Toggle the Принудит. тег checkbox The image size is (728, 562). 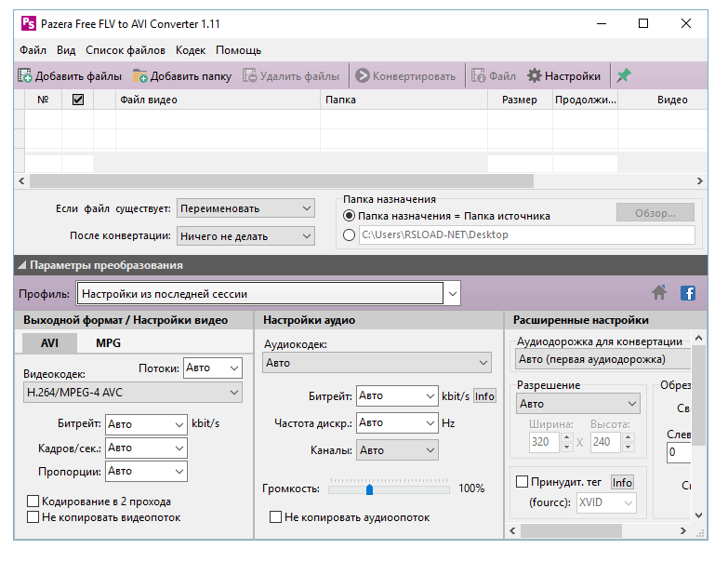click(x=522, y=481)
